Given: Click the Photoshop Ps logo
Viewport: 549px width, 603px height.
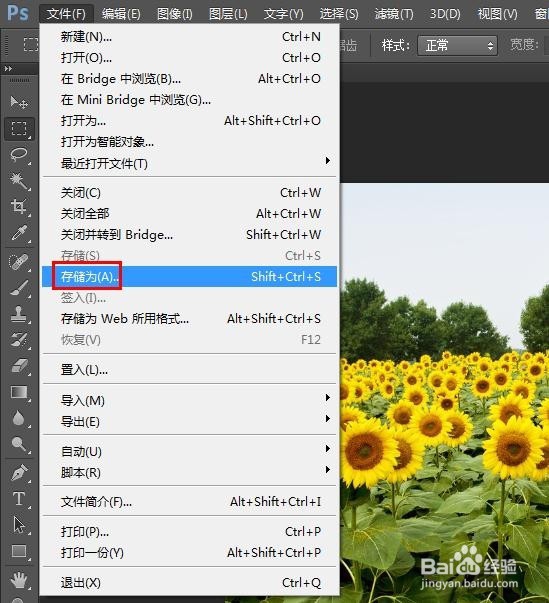Looking at the screenshot, I should [x=18, y=13].
